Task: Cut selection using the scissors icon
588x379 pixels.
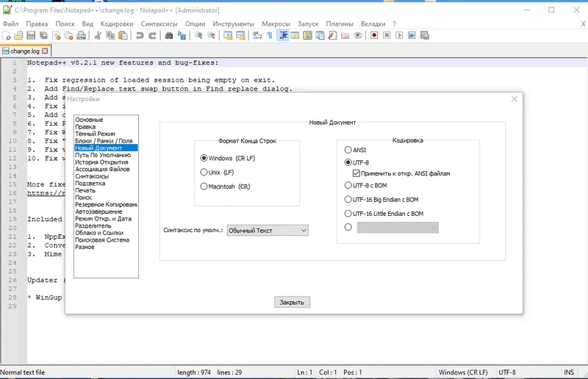Action: click(x=98, y=35)
